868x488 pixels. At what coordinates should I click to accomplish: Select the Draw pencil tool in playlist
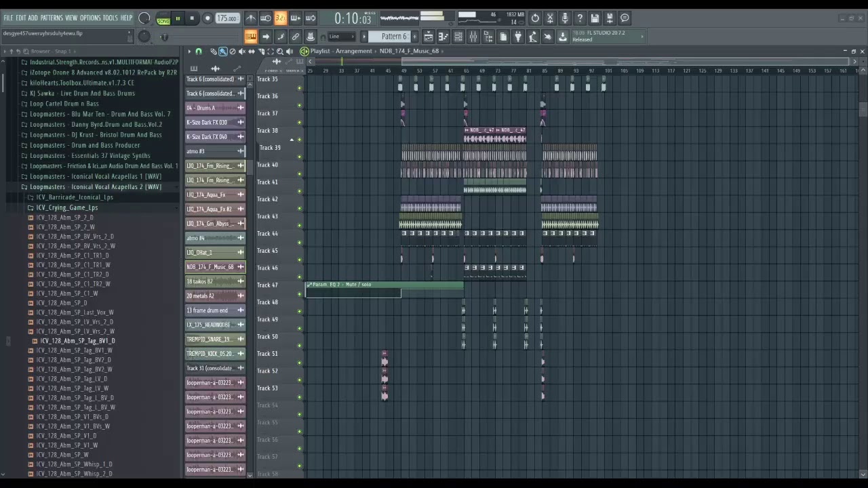tap(214, 52)
